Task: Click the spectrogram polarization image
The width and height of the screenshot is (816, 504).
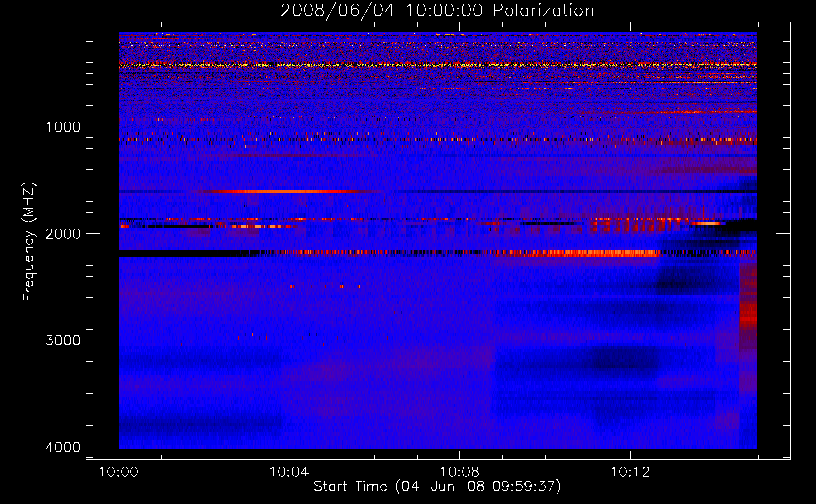Action: pyautogui.click(x=438, y=240)
